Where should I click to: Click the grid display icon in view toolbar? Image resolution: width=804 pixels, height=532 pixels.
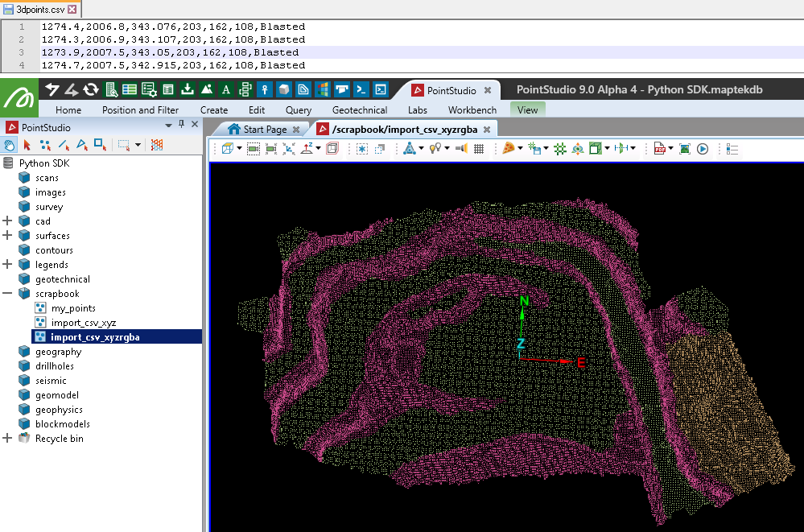point(479,149)
